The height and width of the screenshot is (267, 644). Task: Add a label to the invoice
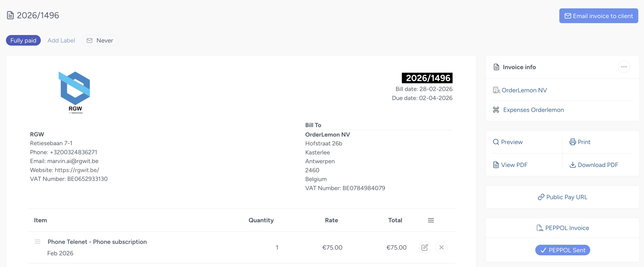point(61,40)
